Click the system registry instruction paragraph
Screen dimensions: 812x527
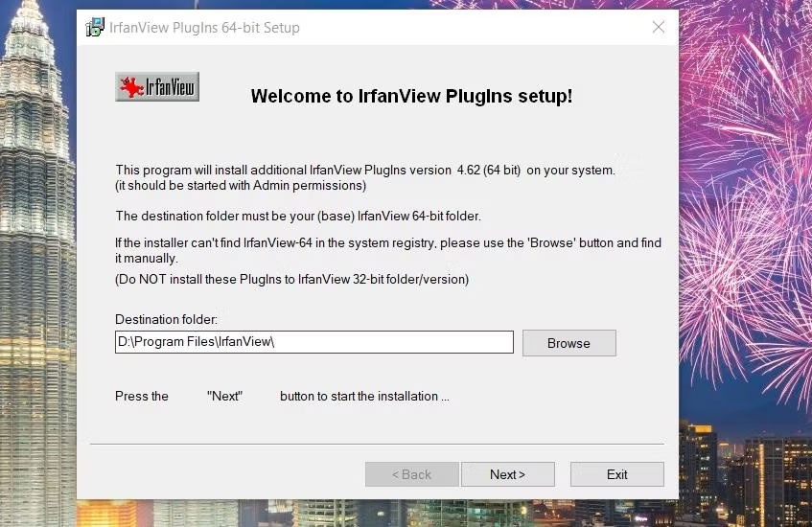pos(388,250)
